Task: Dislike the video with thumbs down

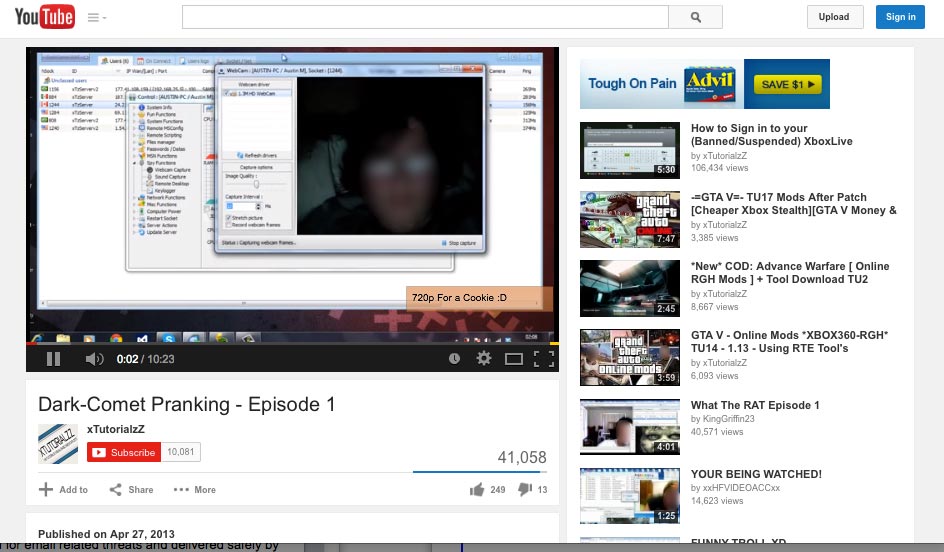Action: coord(524,490)
